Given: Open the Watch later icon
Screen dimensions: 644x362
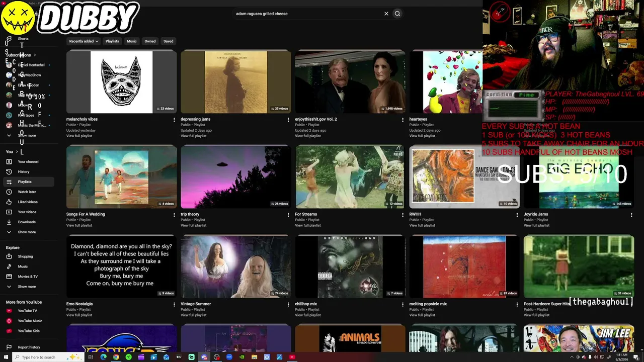Looking at the screenshot, I should [9, 192].
